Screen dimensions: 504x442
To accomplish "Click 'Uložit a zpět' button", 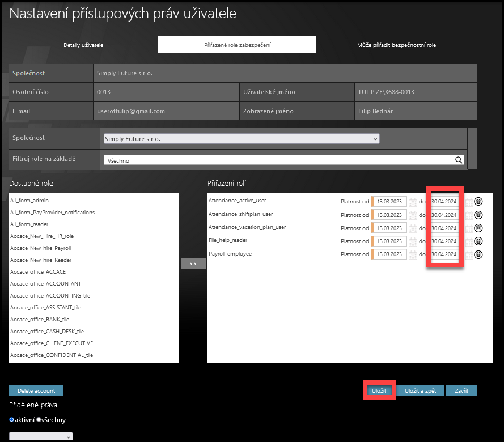I will tap(420, 390).
